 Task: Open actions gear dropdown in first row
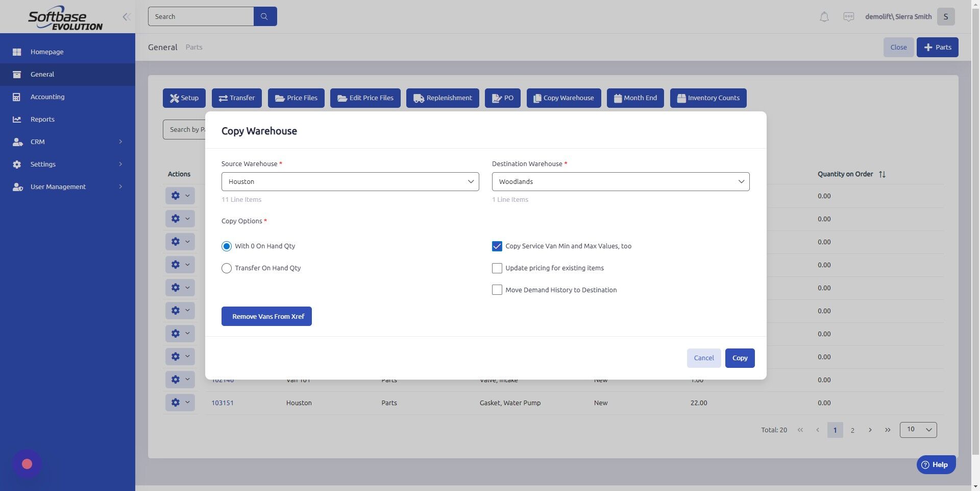click(x=180, y=196)
